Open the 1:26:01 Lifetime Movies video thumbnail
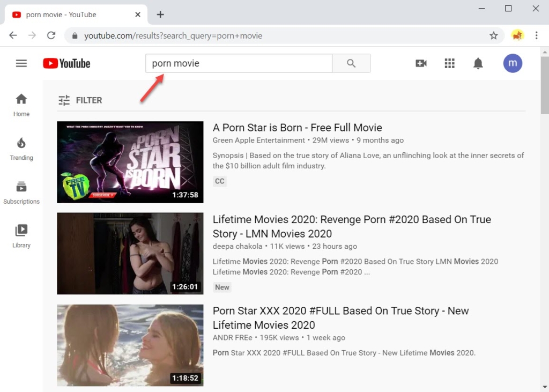The height and width of the screenshot is (392, 549). 130,253
